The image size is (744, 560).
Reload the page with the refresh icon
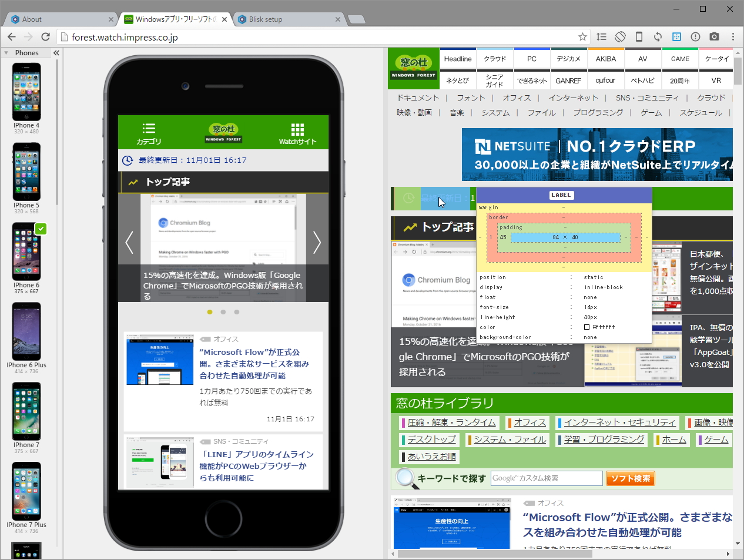click(x=46, y=36)
